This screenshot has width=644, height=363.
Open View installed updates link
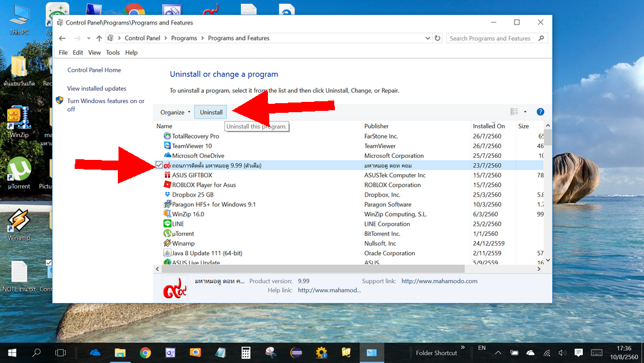(x=97, y=88)
